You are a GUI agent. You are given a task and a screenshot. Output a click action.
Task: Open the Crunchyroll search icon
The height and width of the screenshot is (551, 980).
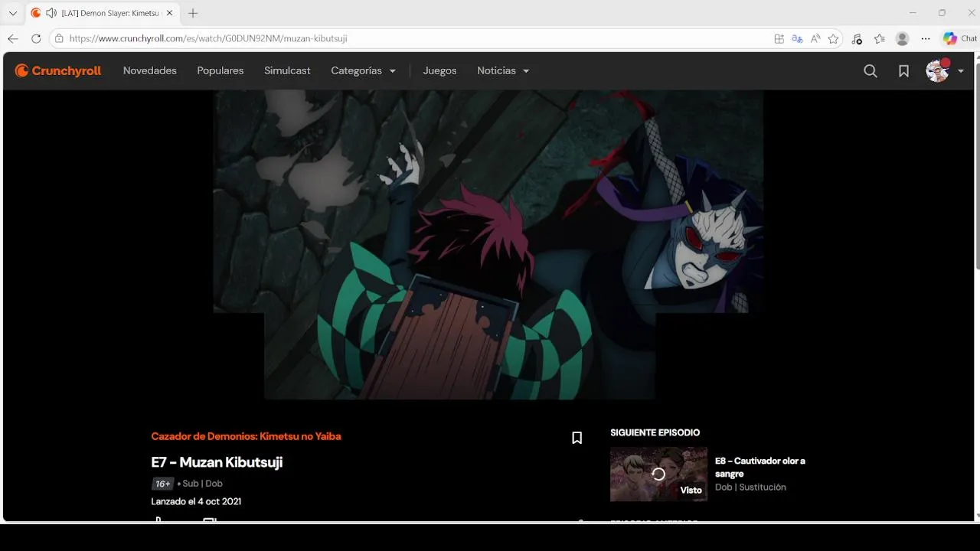[x=871, y=71]
